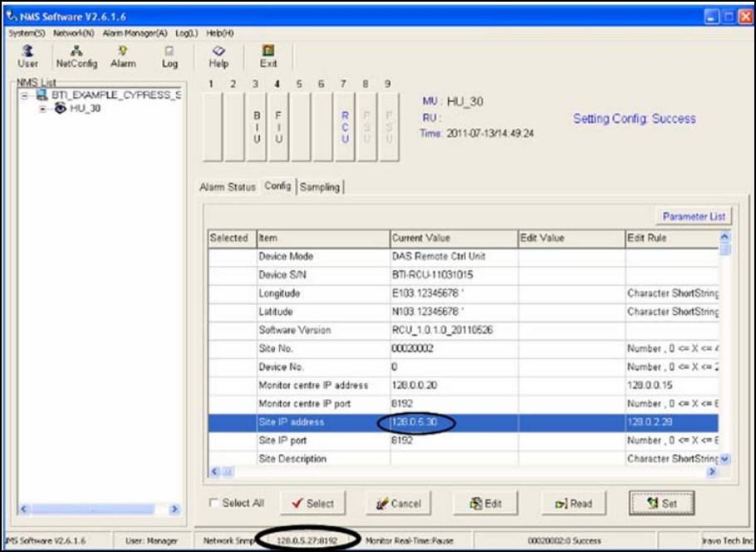Click the Monitor centre IP address item
This screenshot has height=552, width=756.
pyautogui.click(x=323, y=385)
